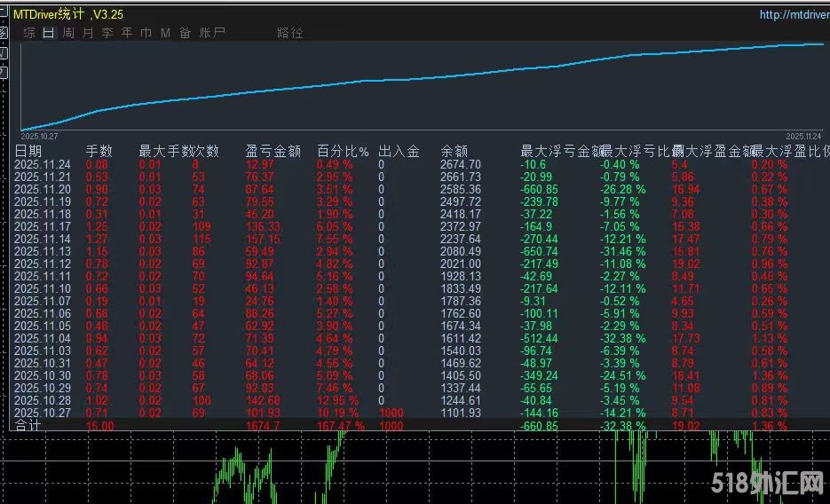
Task: Open the 周 (weekly) statistics tab
Action: pyautogui.click(x=68, y=33)
